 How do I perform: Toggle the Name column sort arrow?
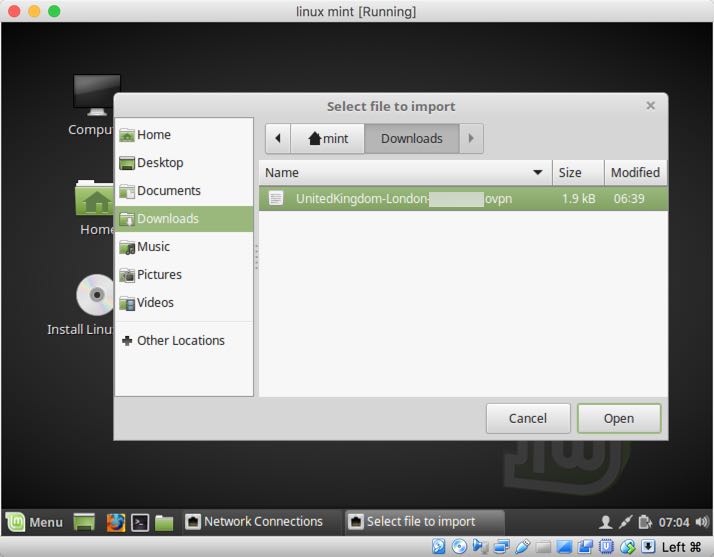(x=537, y=173)
